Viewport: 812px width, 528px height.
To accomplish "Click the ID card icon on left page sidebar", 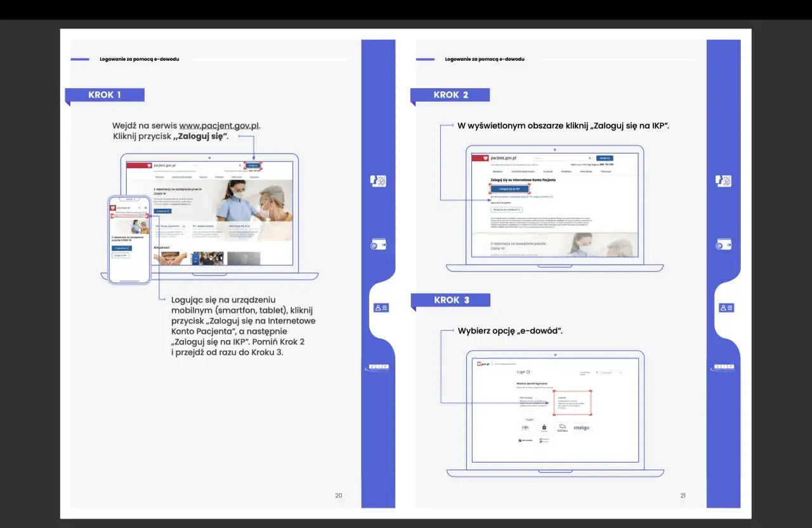I will coord(381,308).
